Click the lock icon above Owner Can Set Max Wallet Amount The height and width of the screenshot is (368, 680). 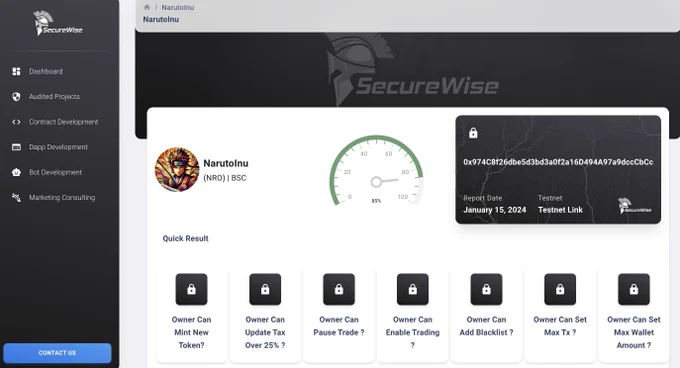[634, 289]
